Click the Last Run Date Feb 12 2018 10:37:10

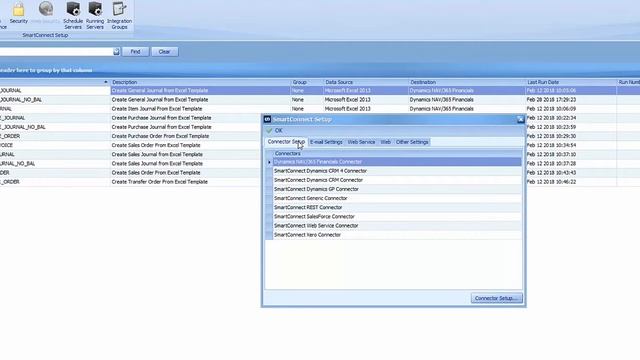coord(551,155)
